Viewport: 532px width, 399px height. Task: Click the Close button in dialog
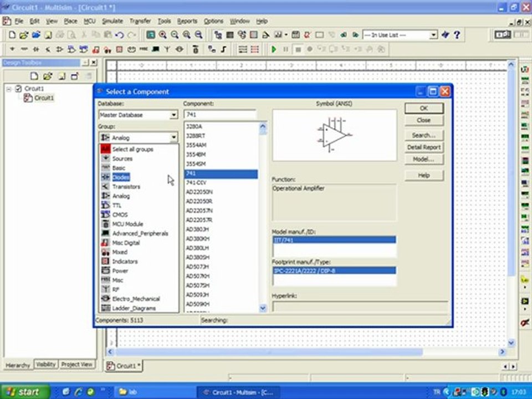[x=424, y=120]
